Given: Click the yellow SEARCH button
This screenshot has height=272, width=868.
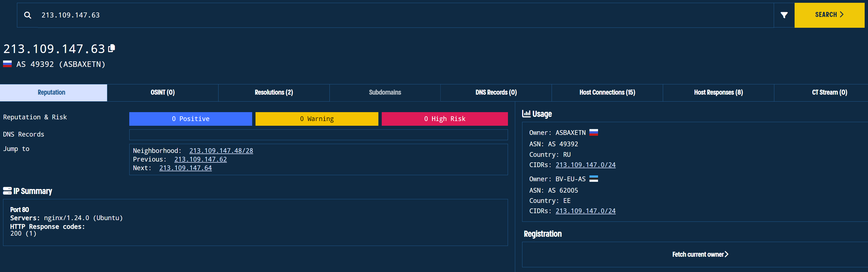Looking at the screenshot, I should point(829,15).
